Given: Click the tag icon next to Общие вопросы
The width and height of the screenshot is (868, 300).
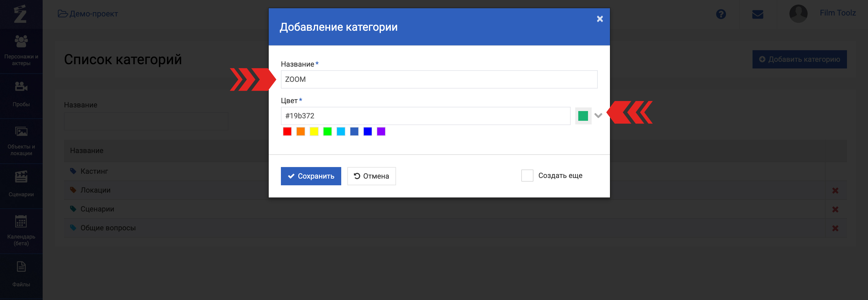Looking at the screenshot, I should (73, 228).
